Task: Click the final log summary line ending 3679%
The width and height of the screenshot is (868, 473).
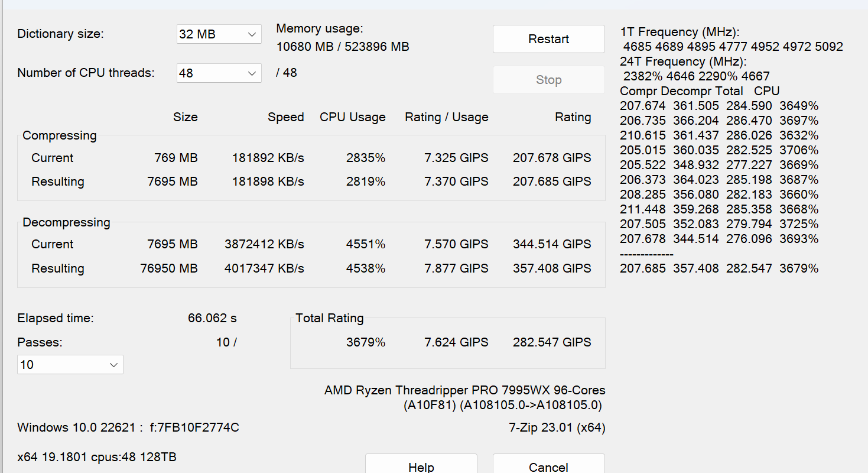Action: click(719, 268)
